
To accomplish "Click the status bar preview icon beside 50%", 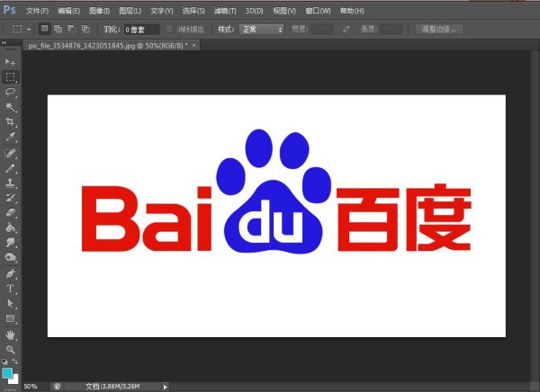I will click(x=58, y=387).
